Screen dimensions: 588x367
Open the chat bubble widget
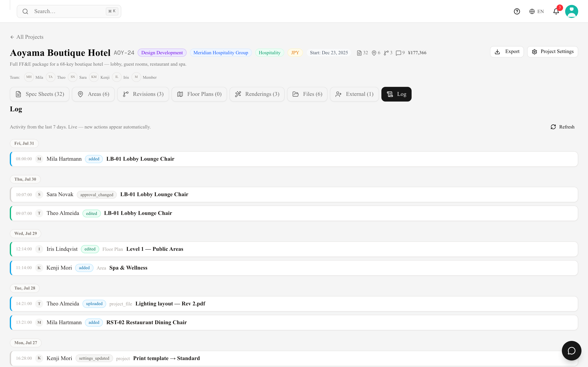[x=571, y=351]
